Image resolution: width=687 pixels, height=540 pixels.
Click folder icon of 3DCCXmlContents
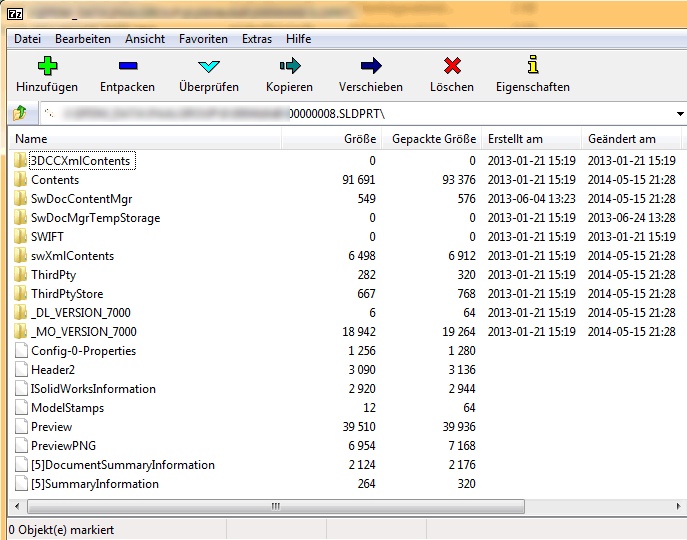20,160
